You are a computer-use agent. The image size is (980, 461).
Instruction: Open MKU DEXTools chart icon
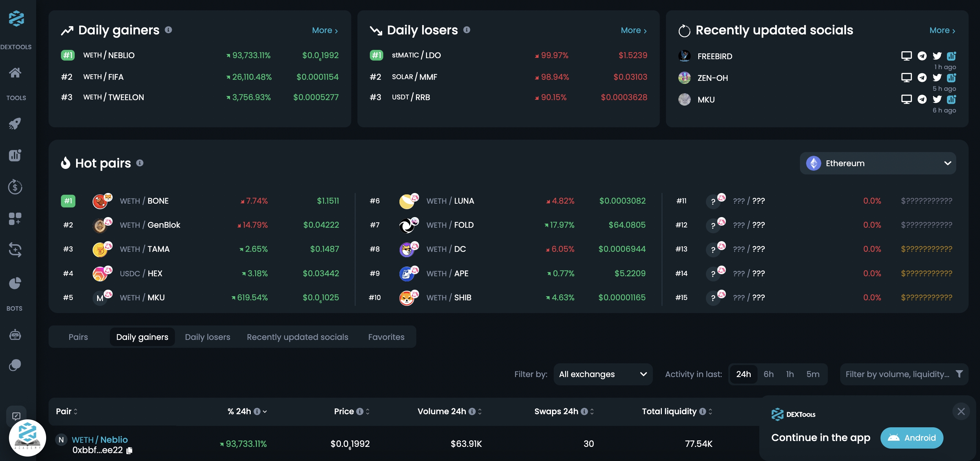point(951,99)
